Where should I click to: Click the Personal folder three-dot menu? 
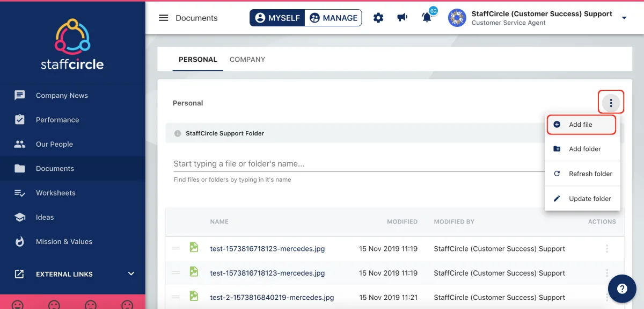click(611, 103)
